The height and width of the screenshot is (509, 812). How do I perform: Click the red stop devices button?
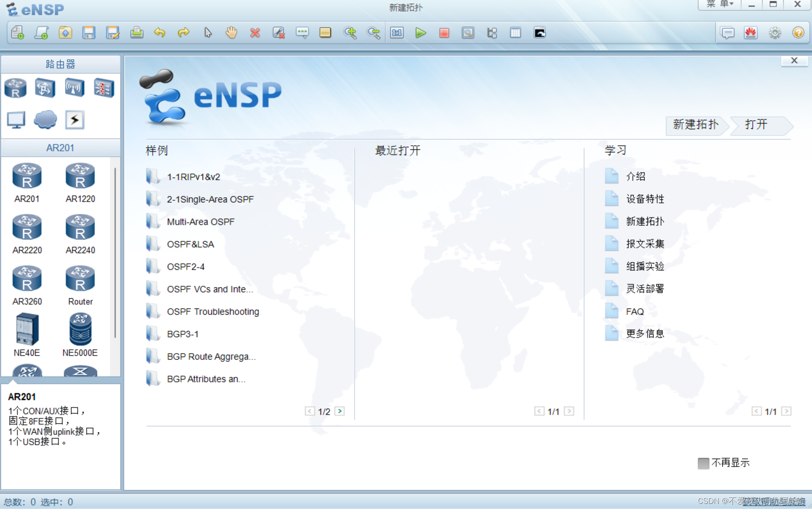[444, 33]
